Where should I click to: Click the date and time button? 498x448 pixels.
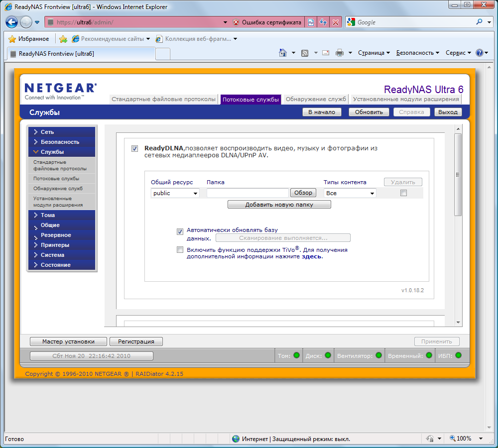click(92, 356)
